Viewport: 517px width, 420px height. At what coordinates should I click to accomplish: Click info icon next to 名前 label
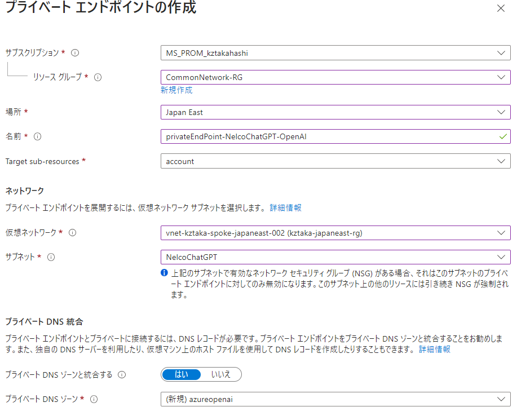(38, 136)
